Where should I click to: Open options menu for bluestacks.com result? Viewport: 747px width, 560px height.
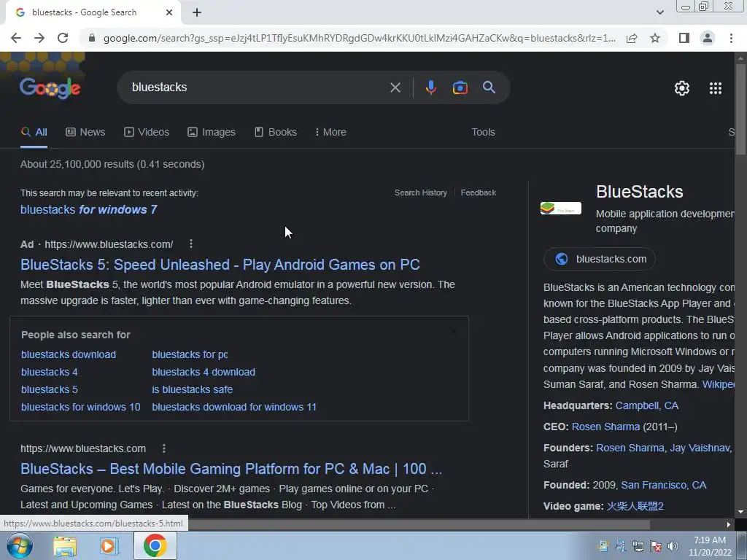pyautogui.click(x=164, y=448)
